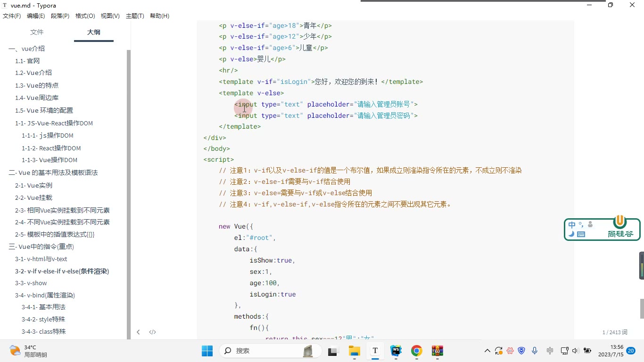Image resolution: width=644 pixels, height=362 pixels.
Task: Click the punctuation icon in IME toolbar
Action: point(581,224)
